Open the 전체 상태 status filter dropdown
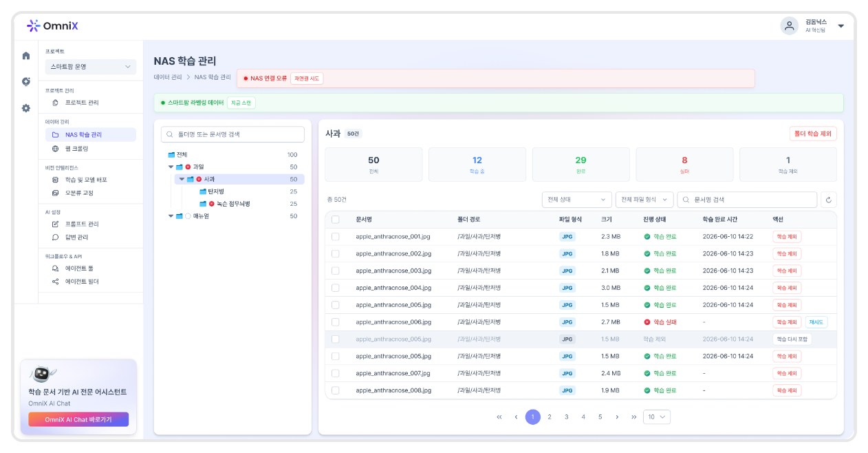This screenshot has width=868, height=453. pos(576,200)
